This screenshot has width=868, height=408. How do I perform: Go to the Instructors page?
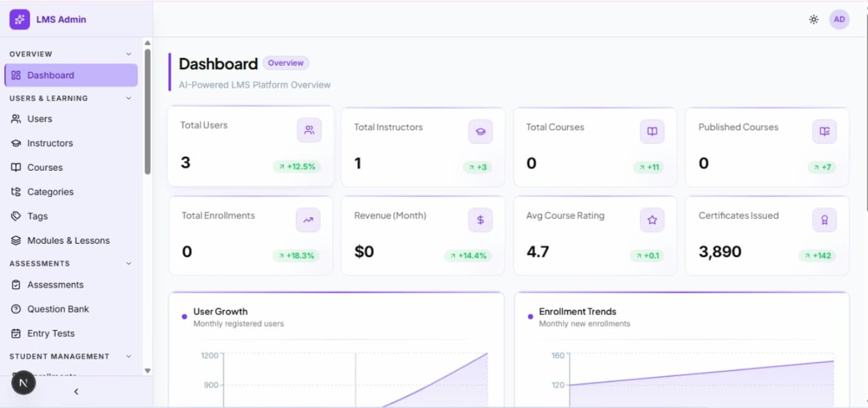point(71,143)
